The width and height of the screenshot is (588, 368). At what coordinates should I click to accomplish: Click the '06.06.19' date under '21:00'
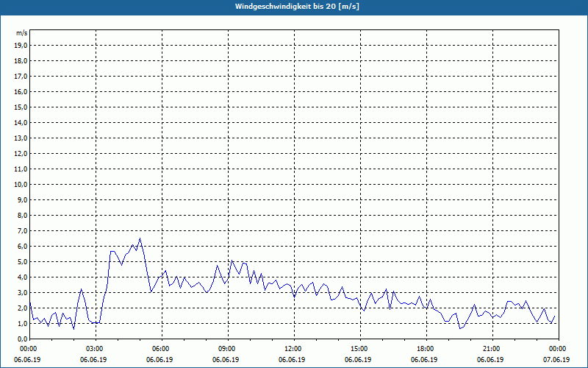[x=490, y=360]
